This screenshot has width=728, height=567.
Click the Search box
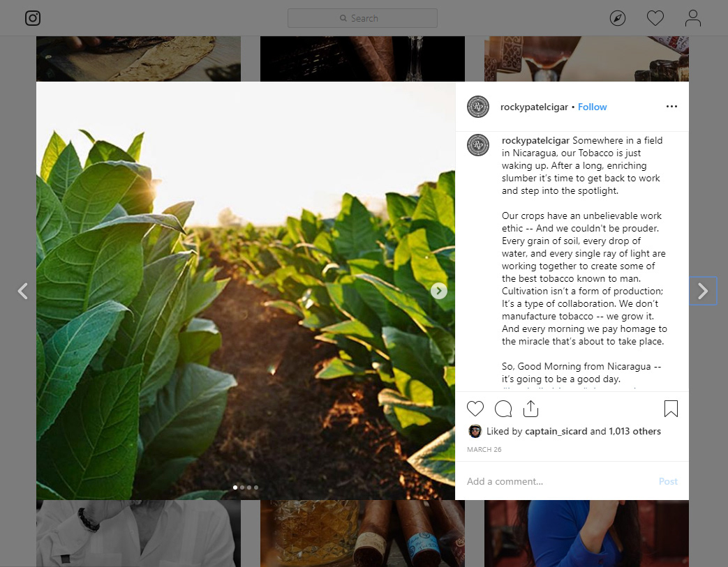click(362, 18)
